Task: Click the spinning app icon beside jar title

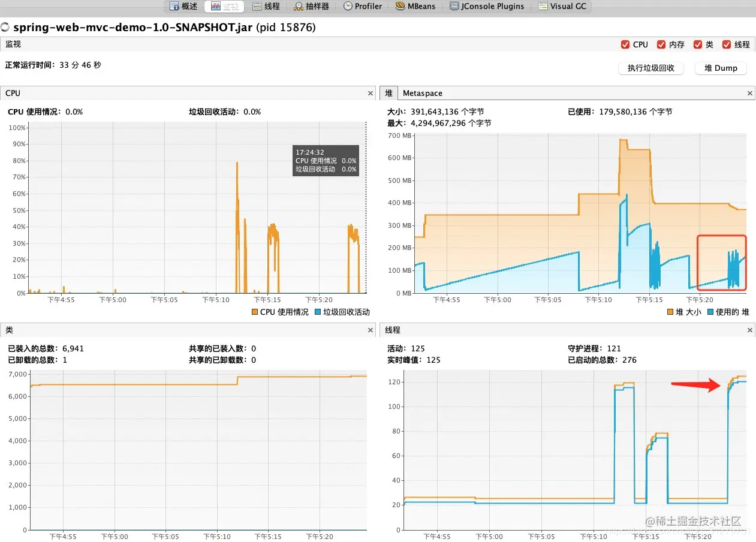Action: coord(5,27)
